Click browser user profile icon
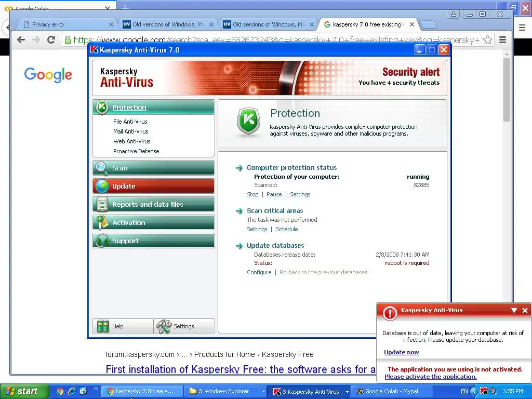Viewport: 532px width, 399px height. (x=453, y=14)
